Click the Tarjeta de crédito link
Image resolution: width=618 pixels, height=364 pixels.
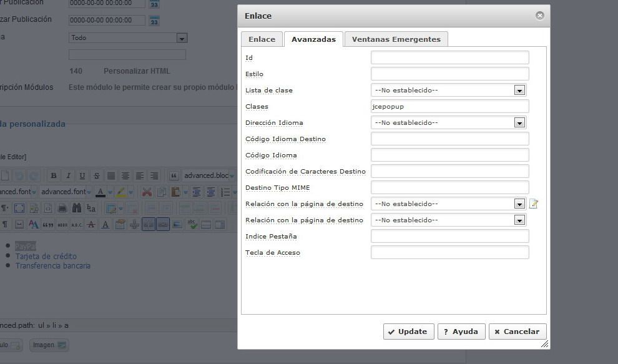(x=46, y=257)
